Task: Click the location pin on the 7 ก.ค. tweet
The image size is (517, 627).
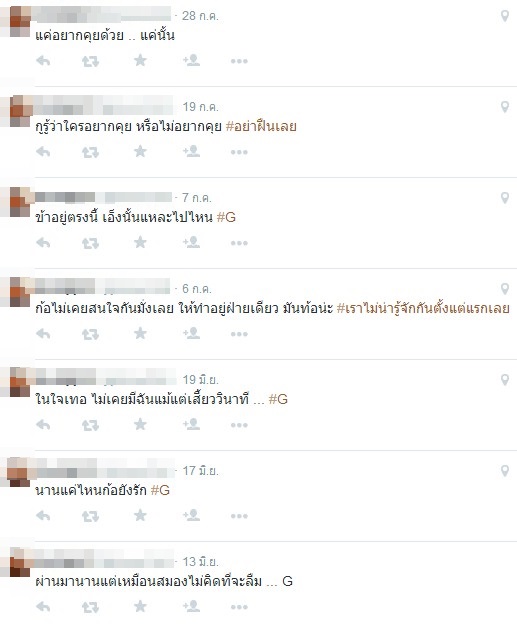Action: [x=505, y=198]
